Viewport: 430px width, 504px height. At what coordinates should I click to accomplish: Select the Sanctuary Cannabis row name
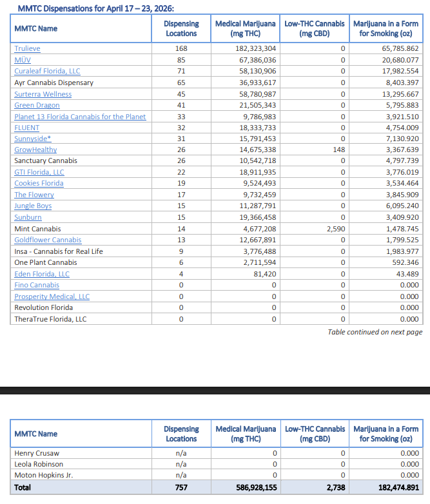click(x=46, y=160)
